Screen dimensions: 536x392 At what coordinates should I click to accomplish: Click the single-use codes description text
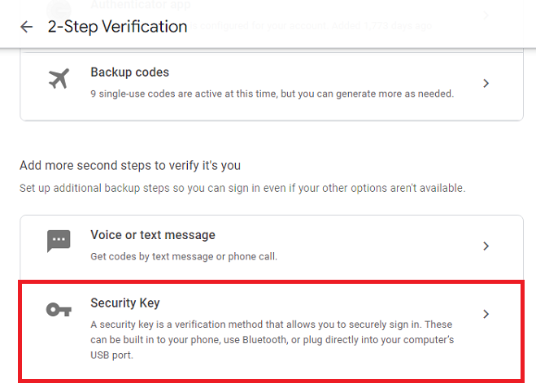[272, 94]
